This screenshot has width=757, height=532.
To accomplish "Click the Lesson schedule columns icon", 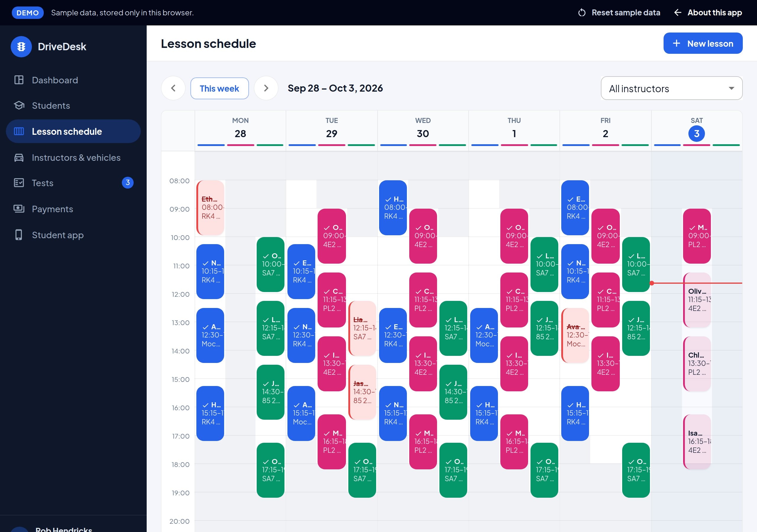I will pyautogui.click(x=19, y=131).
